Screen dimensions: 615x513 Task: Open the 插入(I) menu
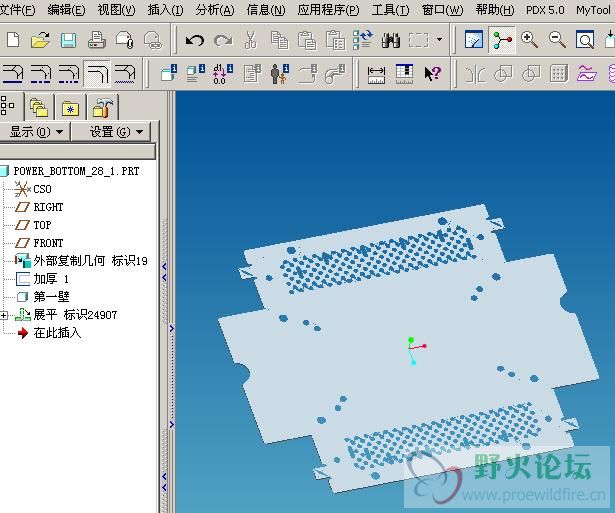coord(165,9)
